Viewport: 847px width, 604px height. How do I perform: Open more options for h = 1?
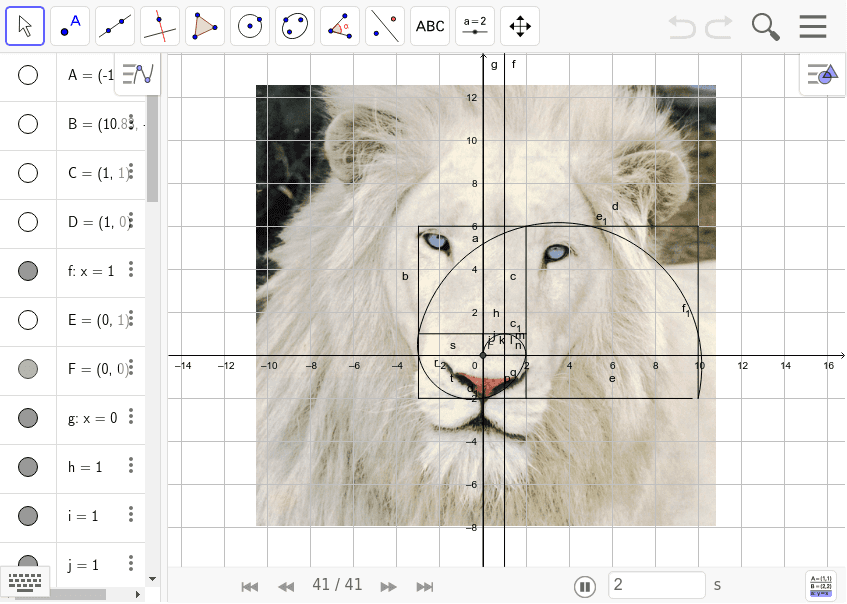pos(131,465)
